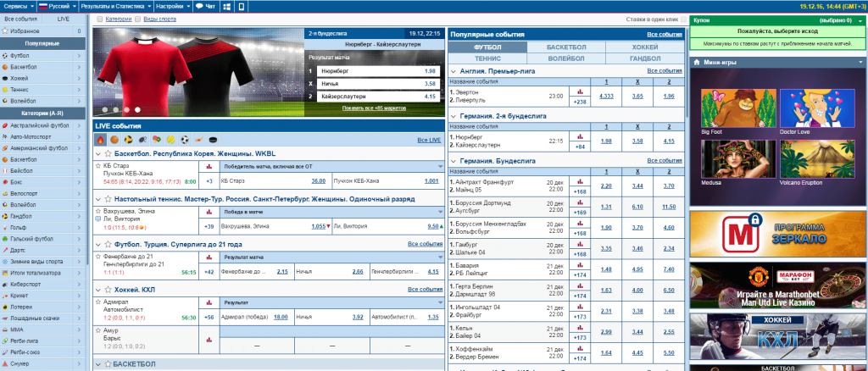Switch to the ФУТБОЛ popular events tab
This screenshot has width=868, height=371.
coord(487,47)
